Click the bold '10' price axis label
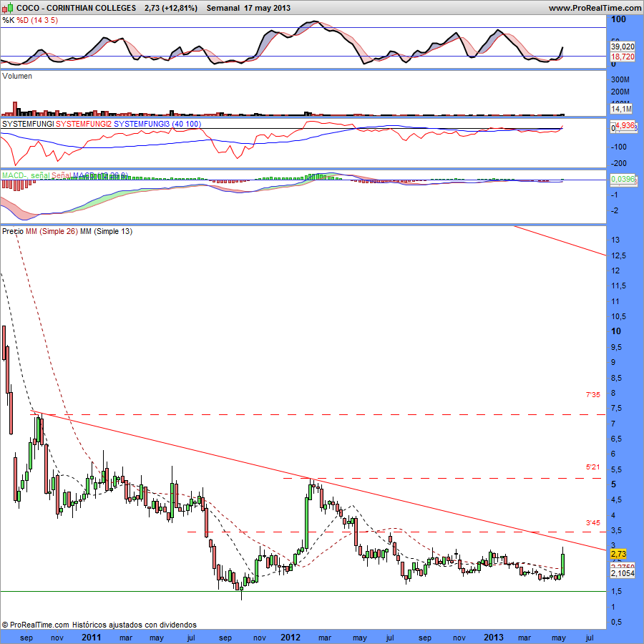The height and width of the screenshot is (644, 644). tap(616, 331)
